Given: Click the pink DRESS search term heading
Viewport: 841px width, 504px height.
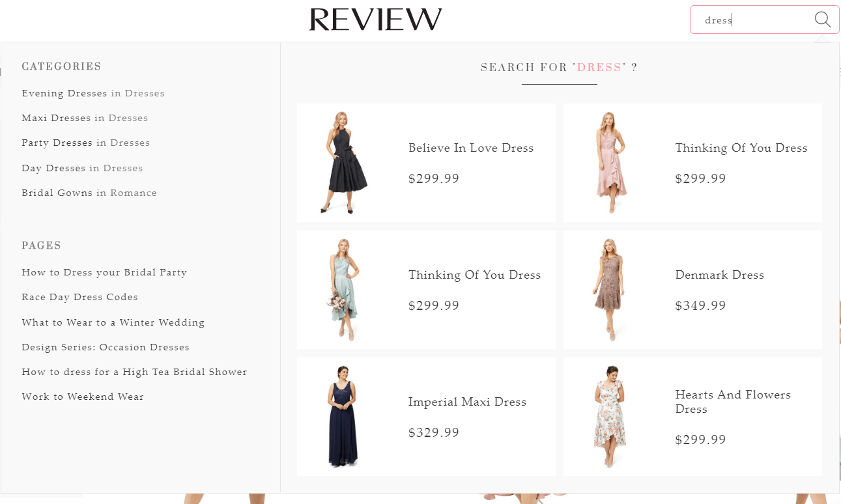Looking at the screenshot, I should tap(599, 68).
